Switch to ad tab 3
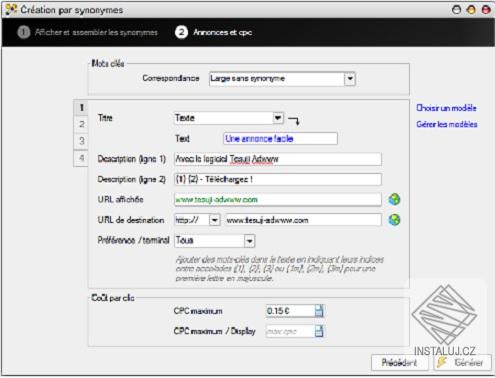The height and width of the screenshot is (378, 495). point(81,141)
